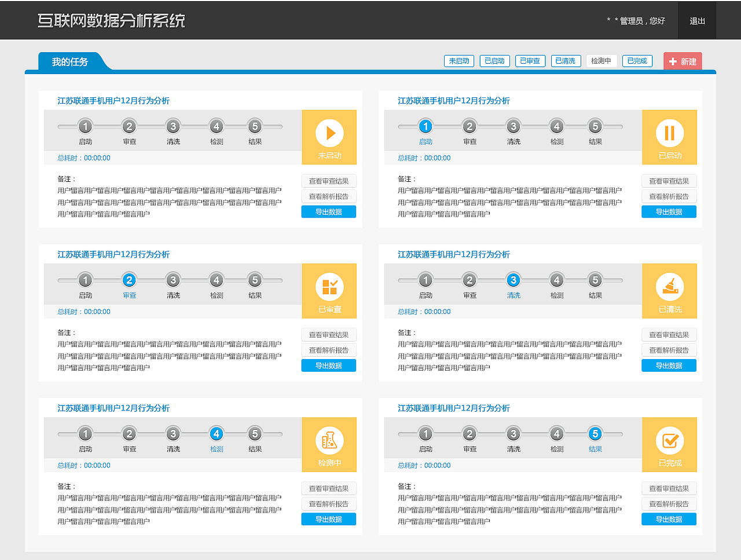Click 导出数据 in the 未启动 task card
741x560 pixels.
(x=329, y=212)
